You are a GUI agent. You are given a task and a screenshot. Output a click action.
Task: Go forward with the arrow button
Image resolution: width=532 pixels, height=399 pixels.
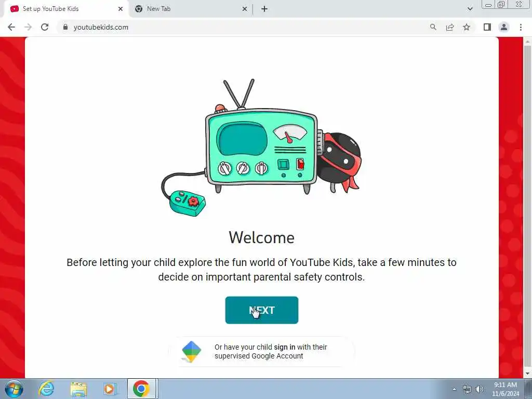click(28, 27)
